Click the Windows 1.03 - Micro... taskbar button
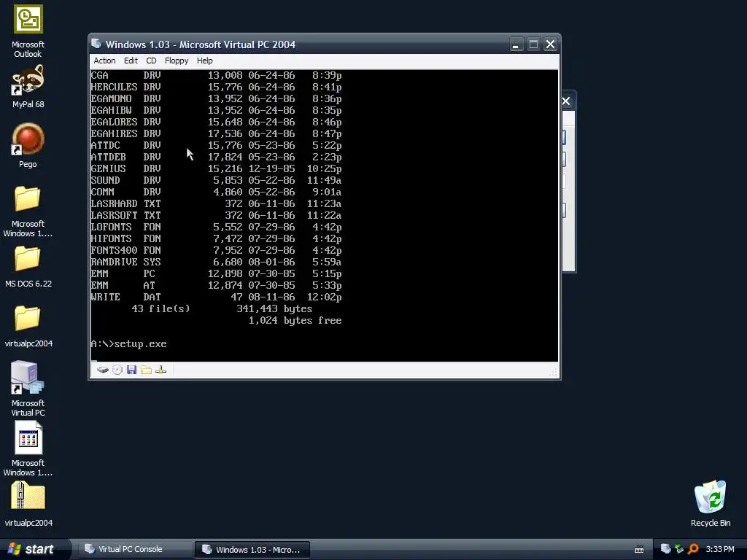 point(252,550)
